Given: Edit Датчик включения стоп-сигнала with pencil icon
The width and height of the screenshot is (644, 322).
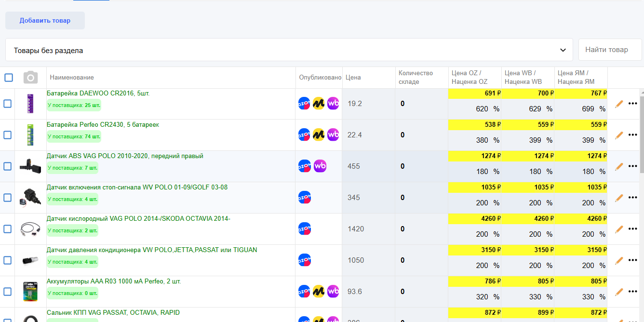Looking at the screenshot, I should click(x=619, y=198).
